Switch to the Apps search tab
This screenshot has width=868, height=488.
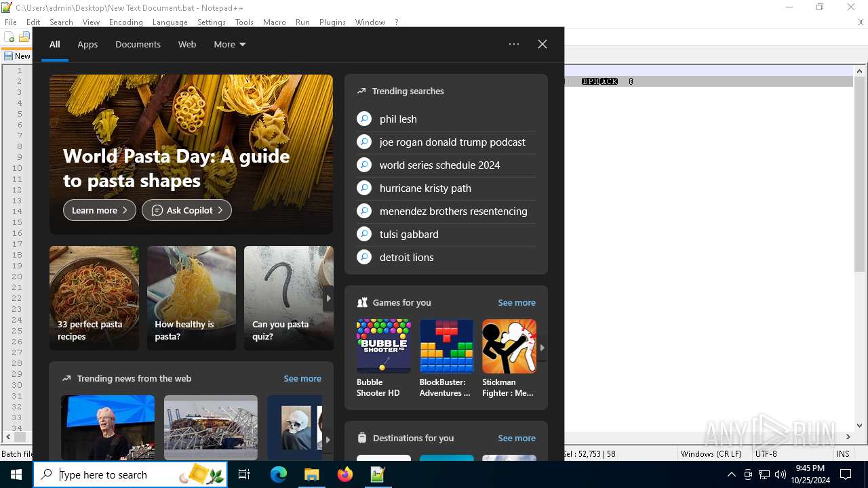[87, 44]
